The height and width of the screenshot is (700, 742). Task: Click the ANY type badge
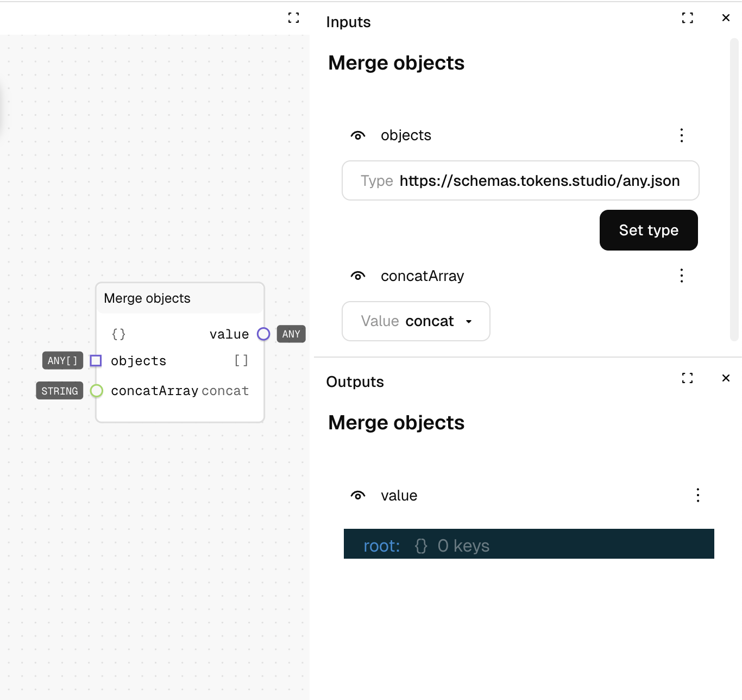[291, 334]
